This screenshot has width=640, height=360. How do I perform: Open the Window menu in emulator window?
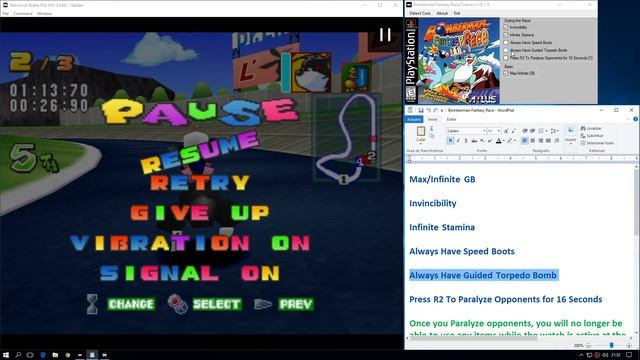[x=44, y=13]
